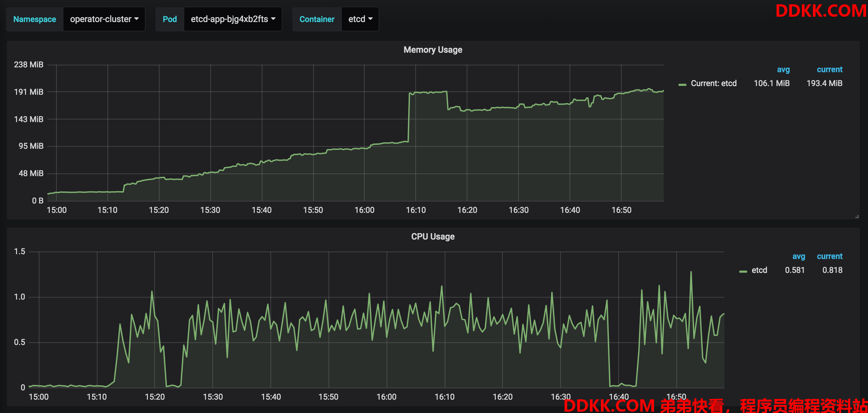The height and width of the screenshot is (413, 868).
Task: Click the Container variable label
Action: tap(317, 19)
